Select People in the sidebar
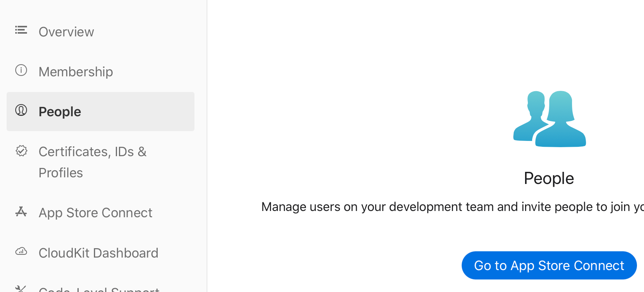This screenshot has width=644, height=292. [101, 112]
